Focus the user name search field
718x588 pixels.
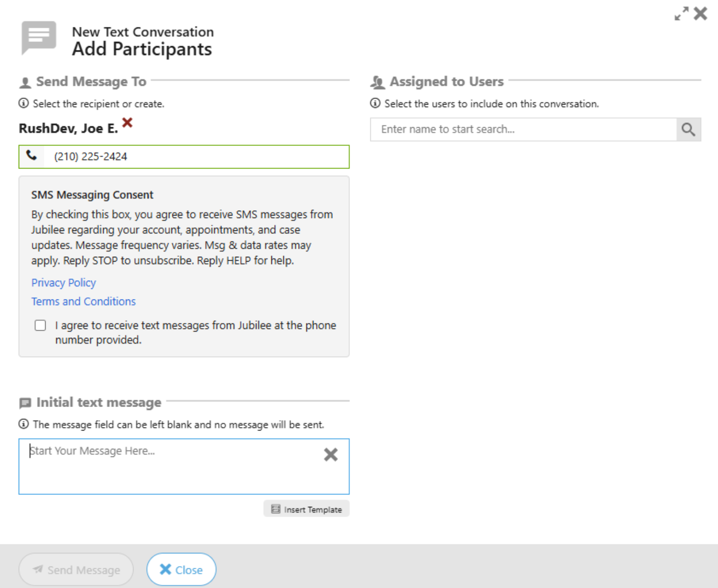(x=523, y=130)
